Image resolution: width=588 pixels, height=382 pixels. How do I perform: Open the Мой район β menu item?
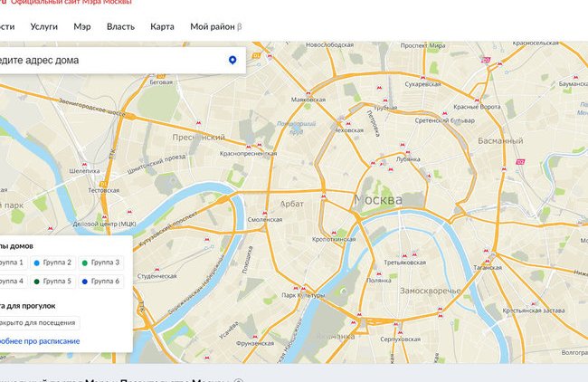coord(216,26)
